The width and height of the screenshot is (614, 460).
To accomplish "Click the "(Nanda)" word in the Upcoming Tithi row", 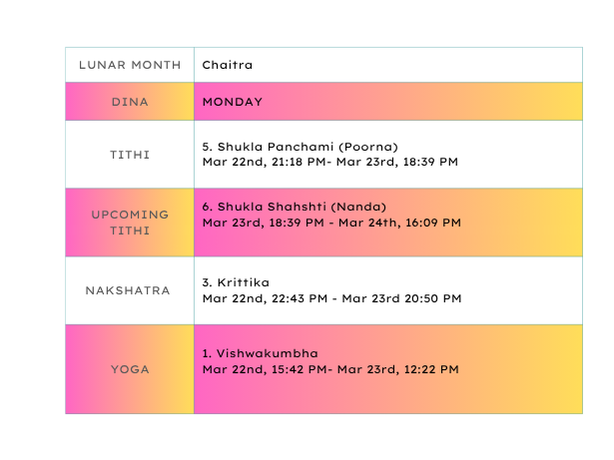I will (x=362, y=207).
